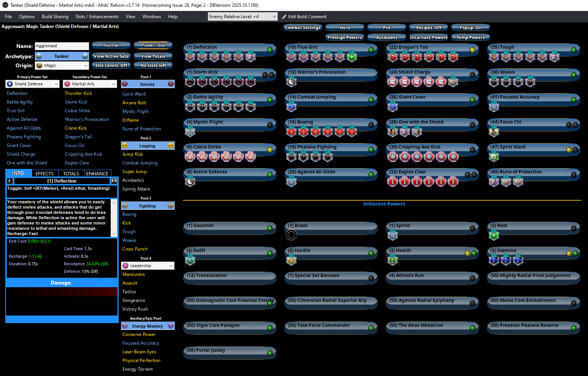The image size is (588, 376).
Task: Click the enhancement slot icon under Rest
Action: [x=494, y=235]
